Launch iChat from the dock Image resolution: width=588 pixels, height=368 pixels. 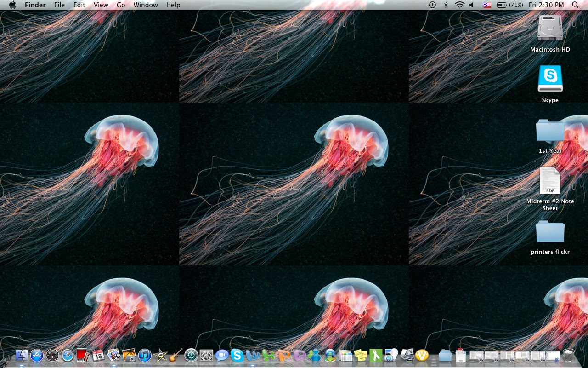222,355
